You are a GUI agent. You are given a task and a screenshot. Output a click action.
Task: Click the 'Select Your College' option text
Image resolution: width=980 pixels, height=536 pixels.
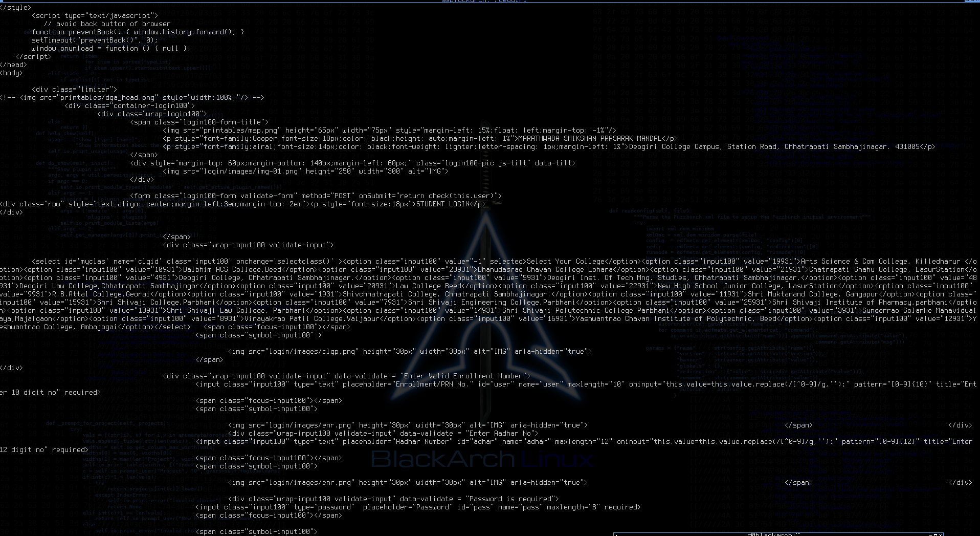(x=565, y=261)
